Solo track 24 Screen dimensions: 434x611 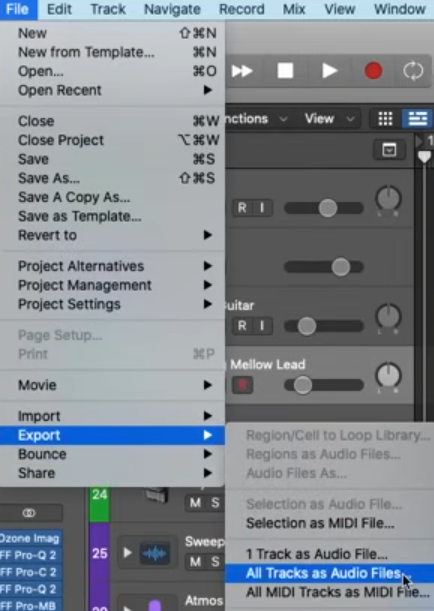coord(215,503)
